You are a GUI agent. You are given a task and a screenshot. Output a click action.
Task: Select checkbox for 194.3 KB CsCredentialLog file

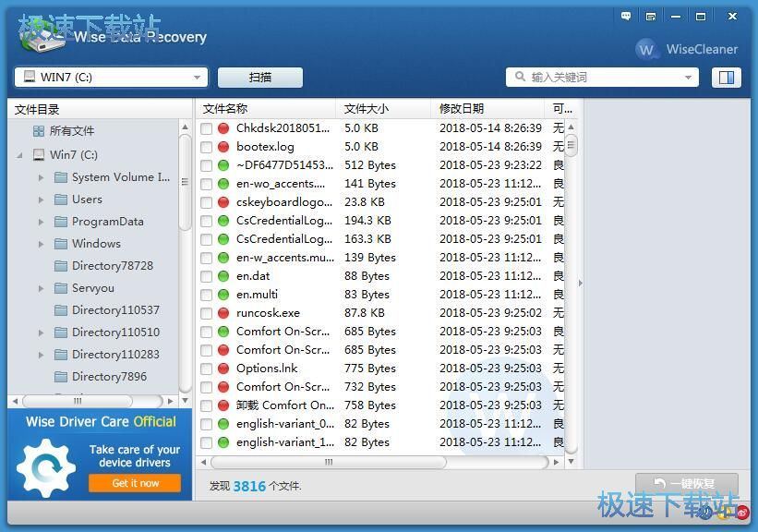click(x=207, y=221)
